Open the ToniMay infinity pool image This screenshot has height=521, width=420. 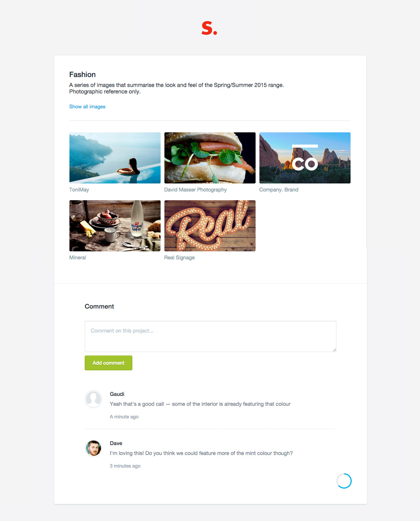click(115, 158)
